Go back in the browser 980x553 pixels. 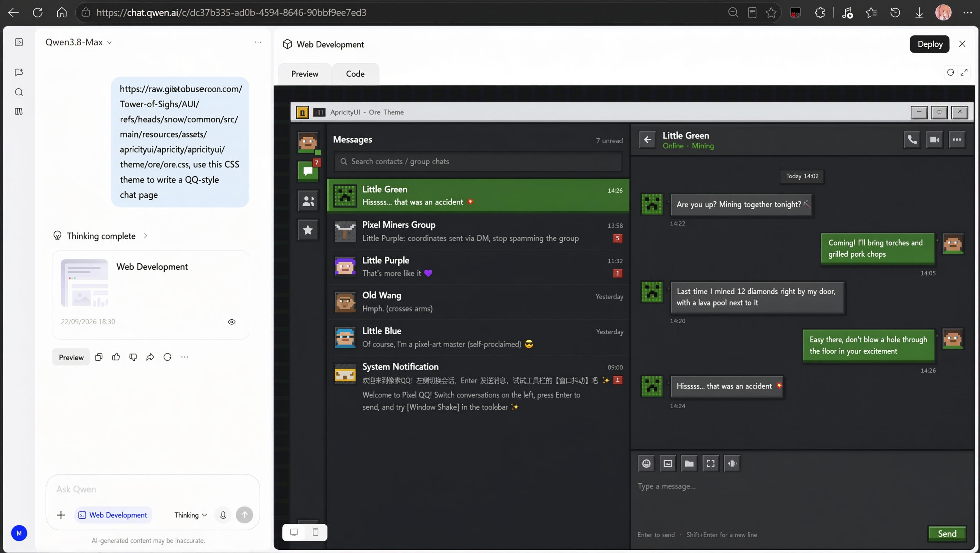point(14,13)
